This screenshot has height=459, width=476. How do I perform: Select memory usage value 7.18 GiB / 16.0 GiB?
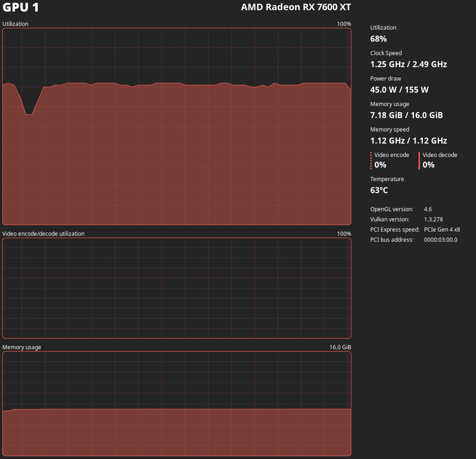pos(406,115)
